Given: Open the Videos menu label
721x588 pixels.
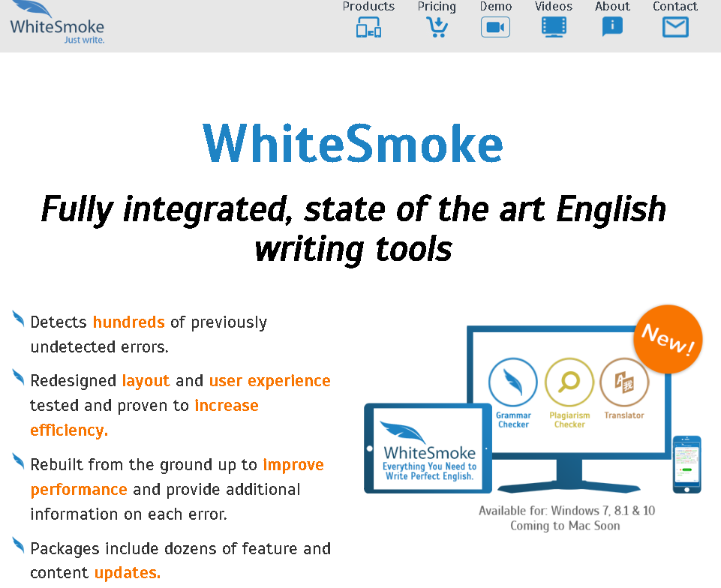Looking at the screenshot, I should (x=554, y=7).
